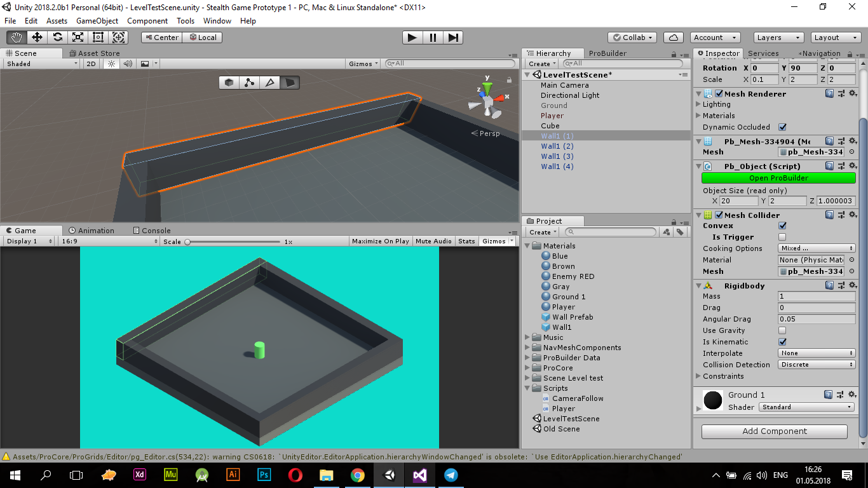Expand the Constraints section

pyautogui.click(x=699, y=376)
